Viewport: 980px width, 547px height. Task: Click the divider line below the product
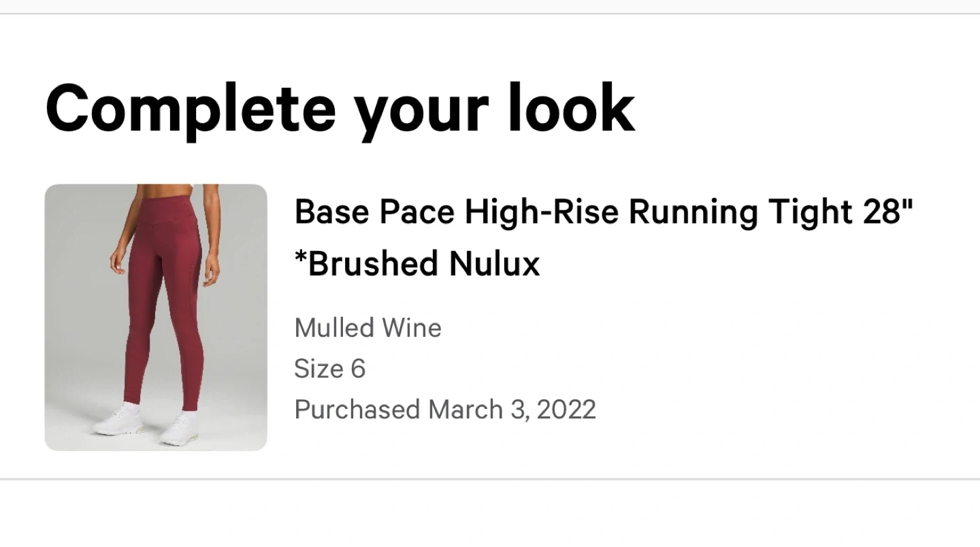490,479
